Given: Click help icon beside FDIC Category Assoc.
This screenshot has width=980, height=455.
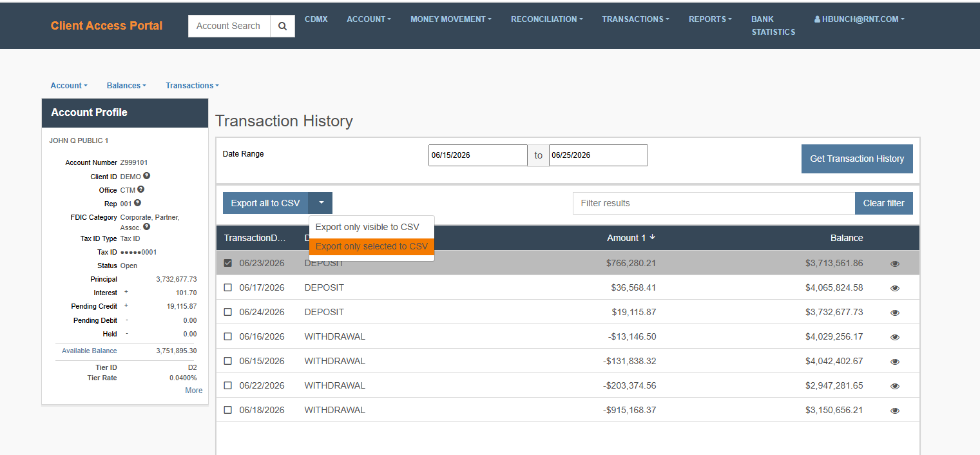Looking at the screenshot, I should pyautogui.click(x=147, y=227).
